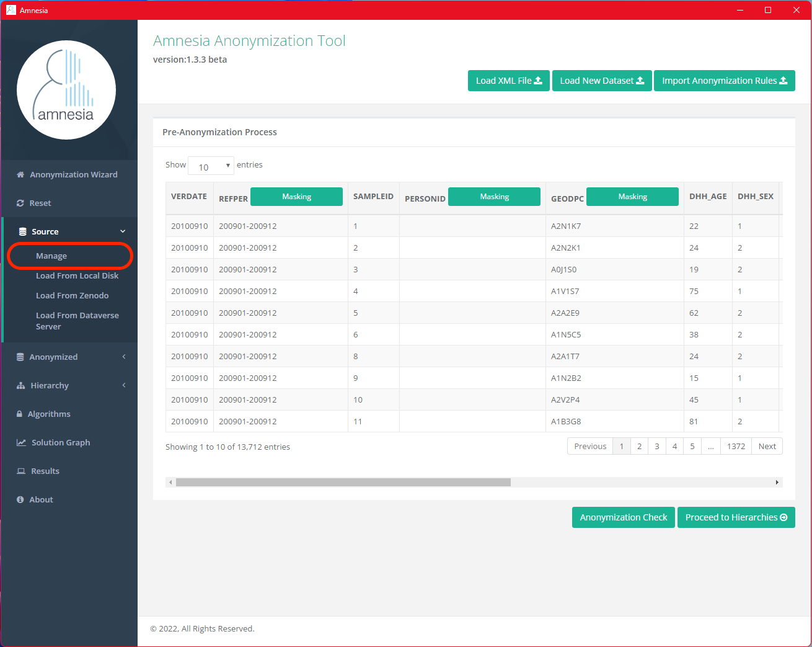The height and width of the screenshot is (647, 812).
Task: Click the scrollbar right arrow
Action: point(777,482)
